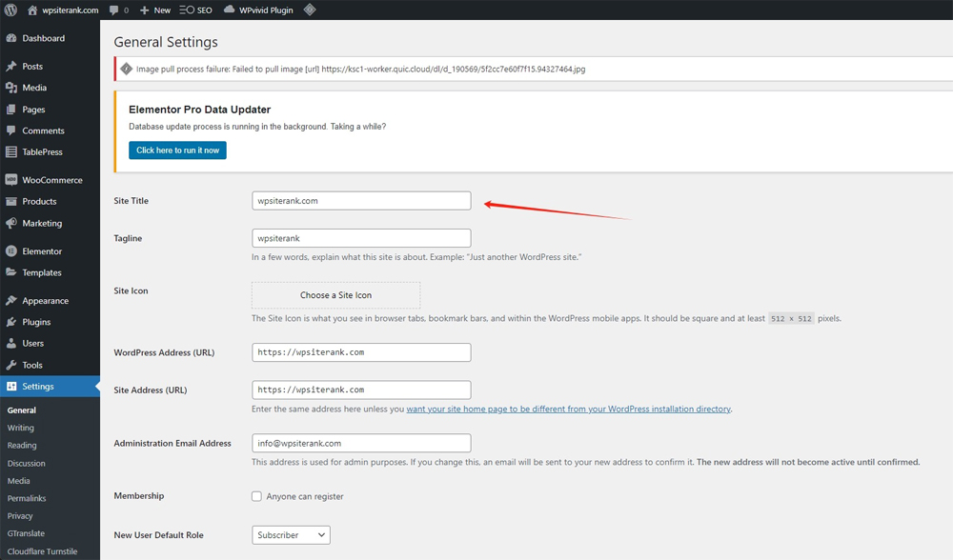953x560 pixels.
Task: Click the TablePress table icon
Action: [10, 151]
